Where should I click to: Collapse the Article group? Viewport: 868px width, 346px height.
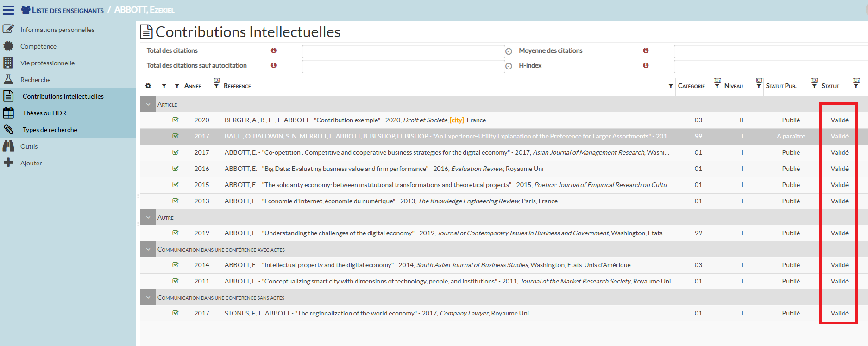click(148, 105)
